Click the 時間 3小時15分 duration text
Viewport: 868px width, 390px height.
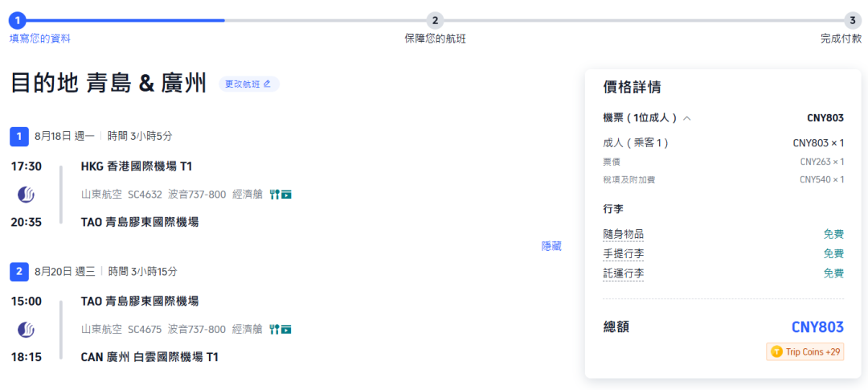(142, 272)
